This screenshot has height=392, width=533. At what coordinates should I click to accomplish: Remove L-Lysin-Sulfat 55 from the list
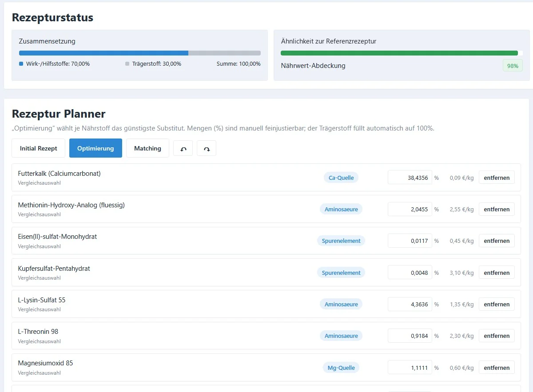coord(497,304)
